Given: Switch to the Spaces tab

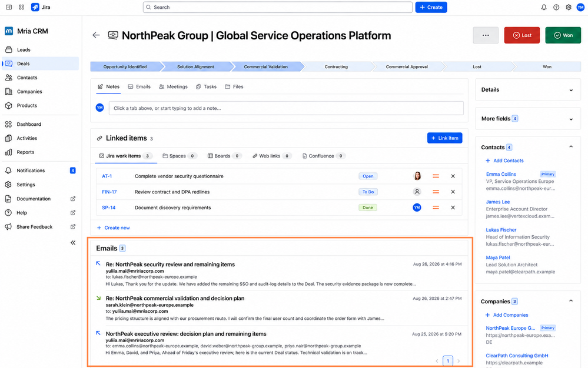Looking at the screenshot, I should point(180,156).
